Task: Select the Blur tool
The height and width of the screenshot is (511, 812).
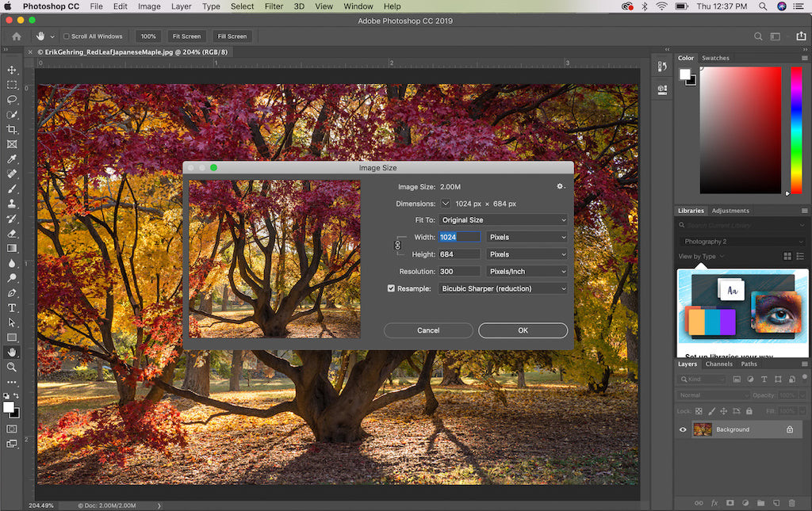Action: point(12,263)
